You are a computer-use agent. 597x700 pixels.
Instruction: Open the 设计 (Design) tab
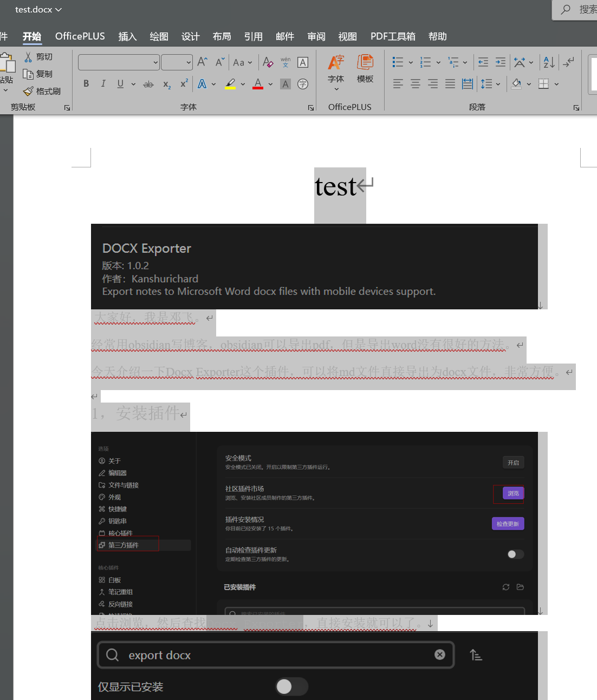[x=190, y=36]
